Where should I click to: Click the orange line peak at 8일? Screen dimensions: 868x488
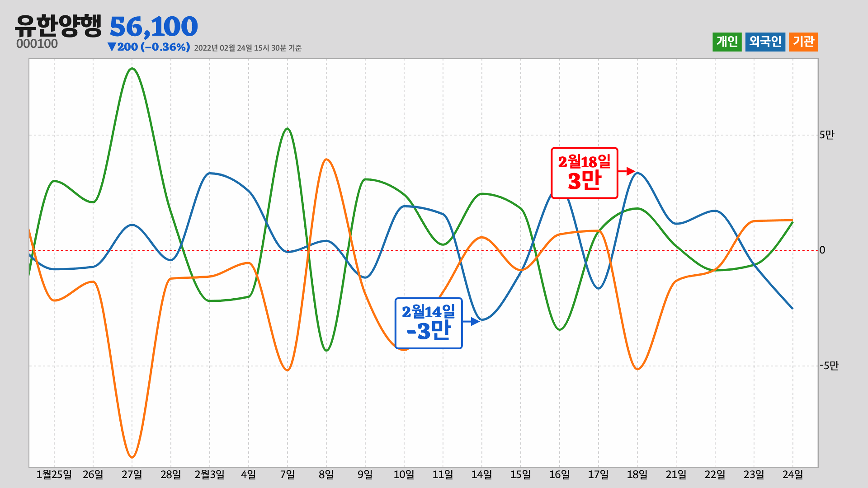(326, 160)
